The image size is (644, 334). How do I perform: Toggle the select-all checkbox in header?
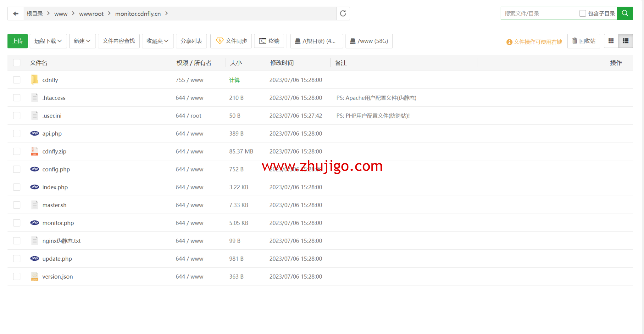click(x=17, y=63)
